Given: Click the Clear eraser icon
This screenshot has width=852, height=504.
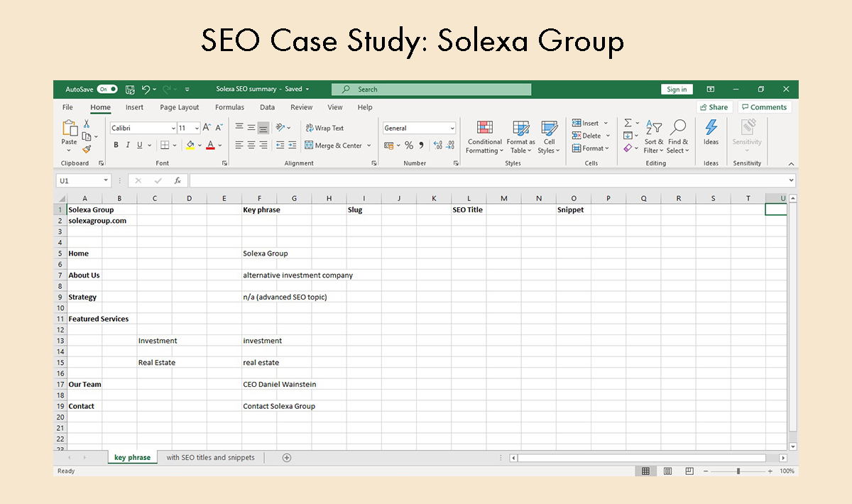Looking at the screenshot, I should pos(628,148).
